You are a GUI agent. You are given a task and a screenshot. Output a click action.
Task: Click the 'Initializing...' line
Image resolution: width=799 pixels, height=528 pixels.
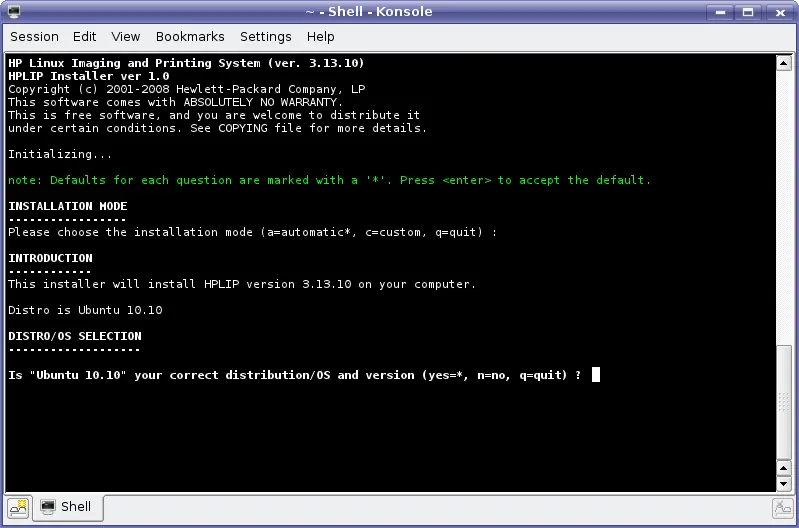click(x=60, y=154)
